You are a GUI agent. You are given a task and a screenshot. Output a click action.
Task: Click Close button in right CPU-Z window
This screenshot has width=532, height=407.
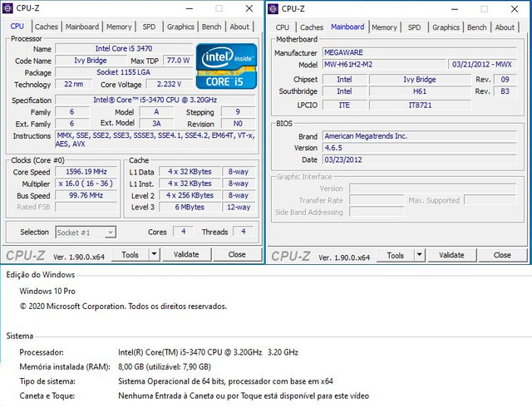tap(502, 255)
